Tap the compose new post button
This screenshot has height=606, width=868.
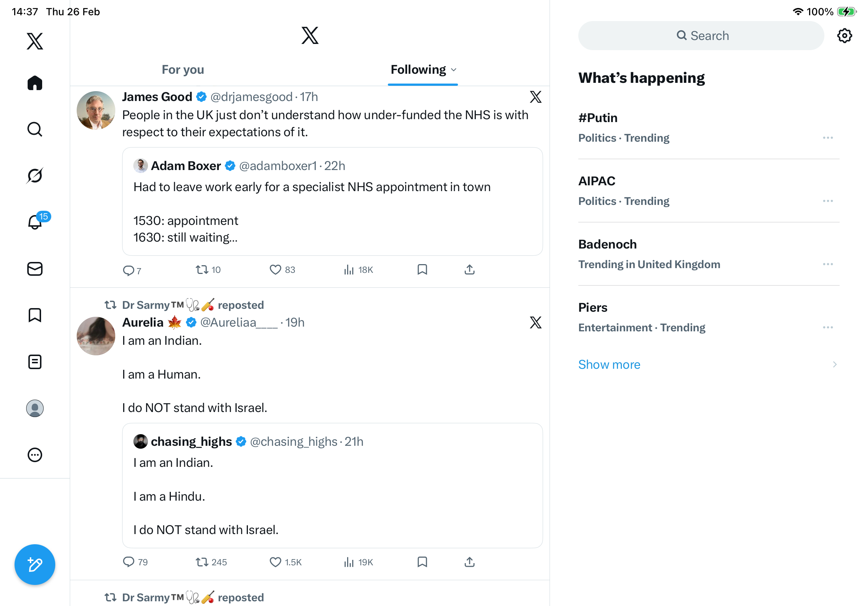coord(35,565)
